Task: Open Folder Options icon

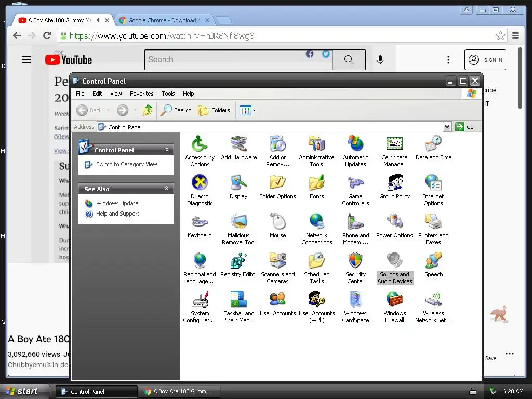Action: (277, 187)
